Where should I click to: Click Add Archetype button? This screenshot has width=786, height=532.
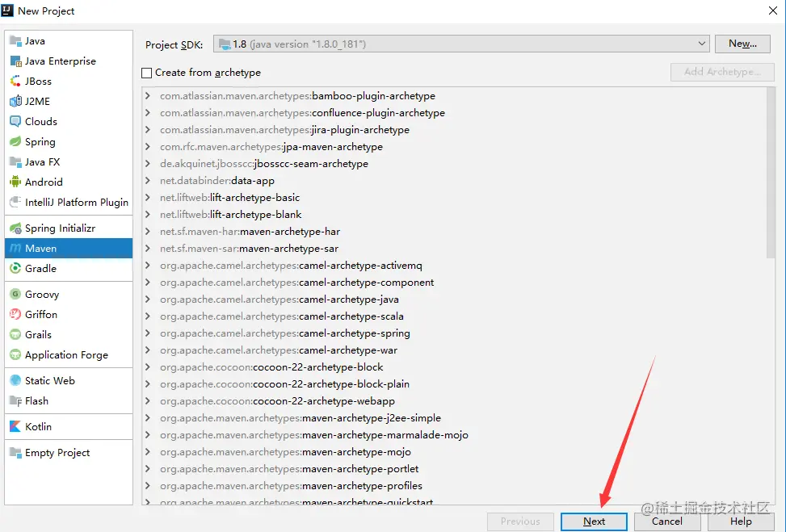[722, 72]
